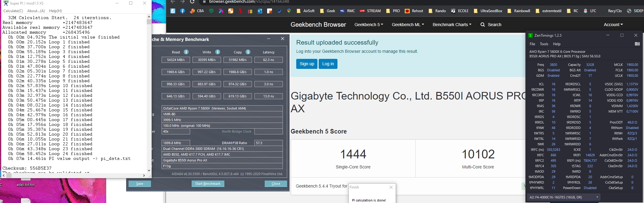Open the Recy'Clo bookmark
644x203 pixels.
(x=615, y=11)
